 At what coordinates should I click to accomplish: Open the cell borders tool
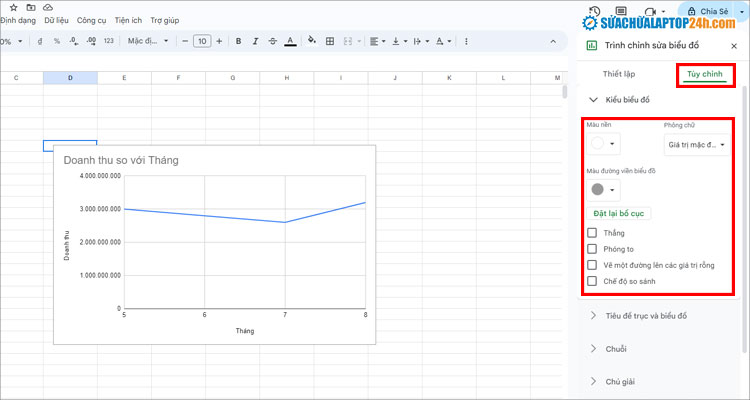[x=330, y=41]
